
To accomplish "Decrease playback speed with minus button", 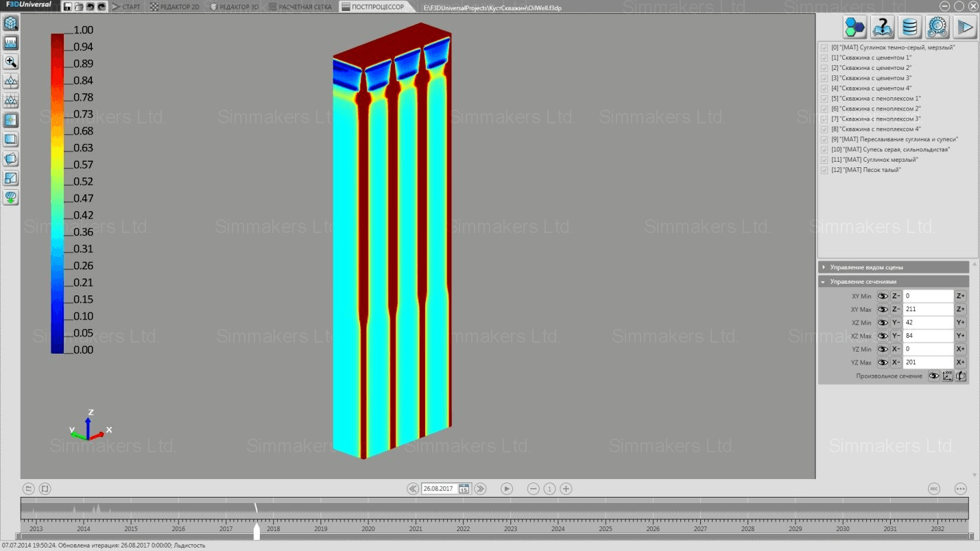I will pos(534,489).
